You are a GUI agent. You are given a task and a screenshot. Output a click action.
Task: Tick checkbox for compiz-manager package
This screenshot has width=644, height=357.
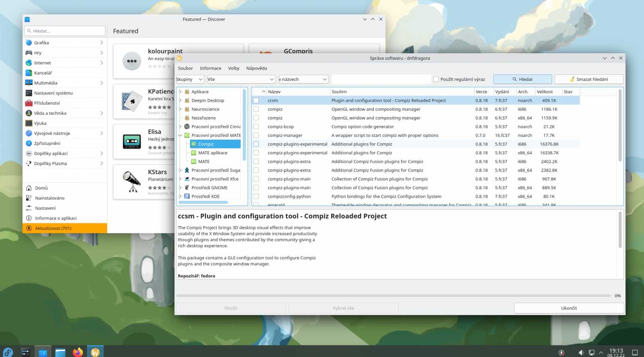click(256, 135)
